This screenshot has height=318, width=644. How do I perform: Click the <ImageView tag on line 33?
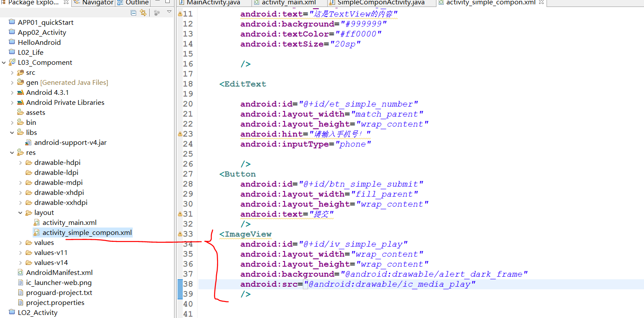coord(245,234)
